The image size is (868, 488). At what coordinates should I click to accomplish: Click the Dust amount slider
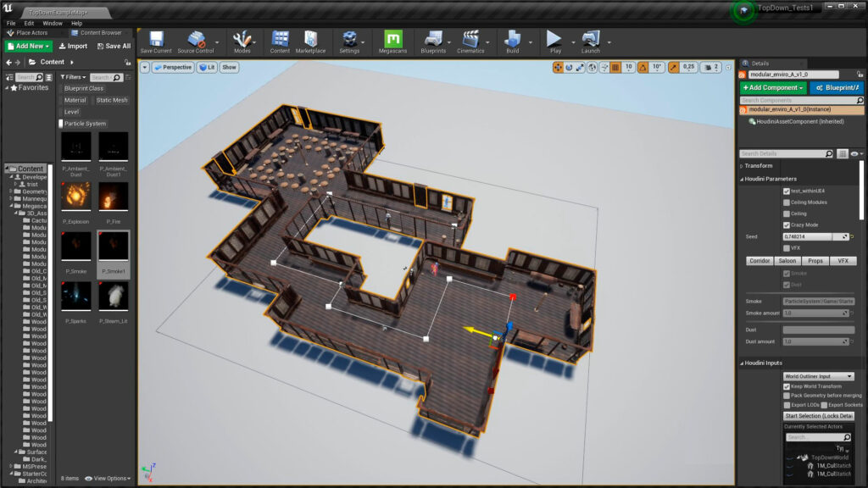(816, 342)
